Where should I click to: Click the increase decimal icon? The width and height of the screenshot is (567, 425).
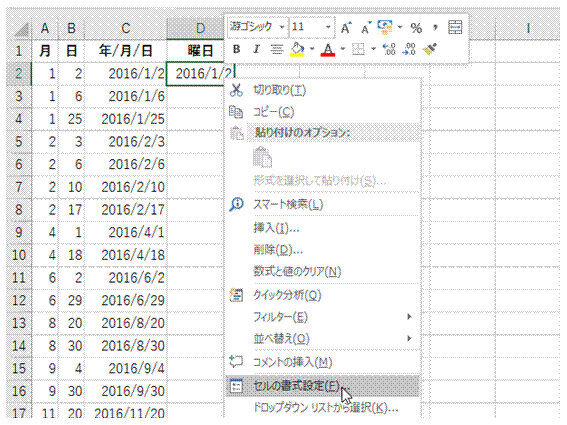(x=389, y=49)
